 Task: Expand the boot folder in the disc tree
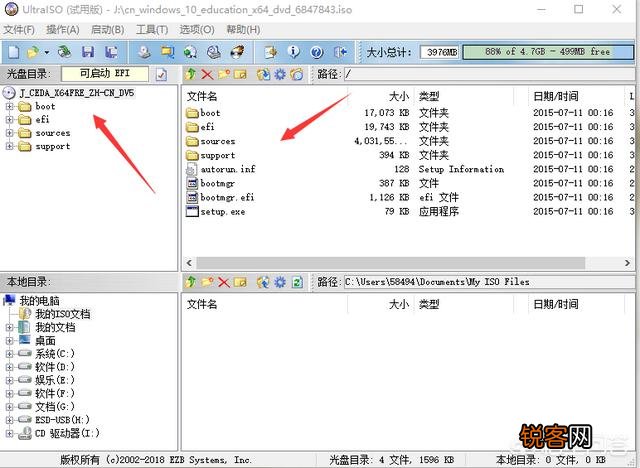[9, 106]
